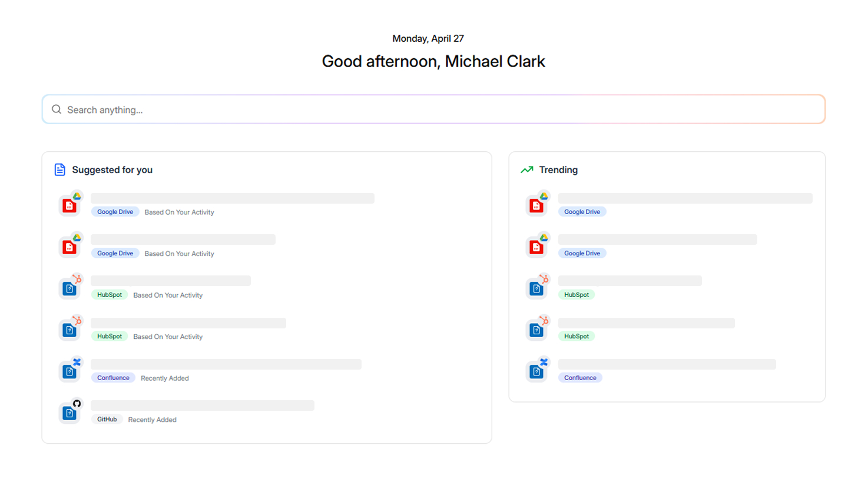Click the upper Google Drive tag in Suggested

(115, 212)
